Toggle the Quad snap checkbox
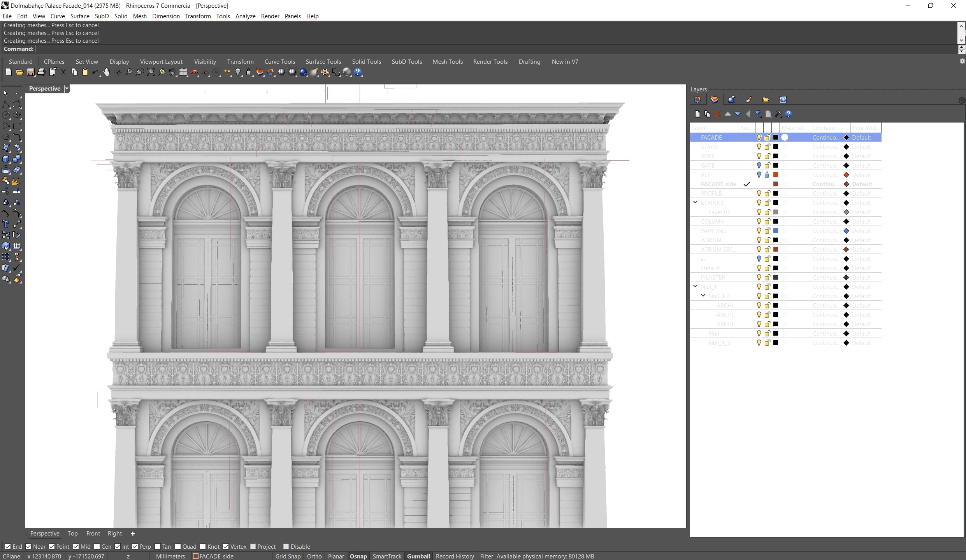 177,547
